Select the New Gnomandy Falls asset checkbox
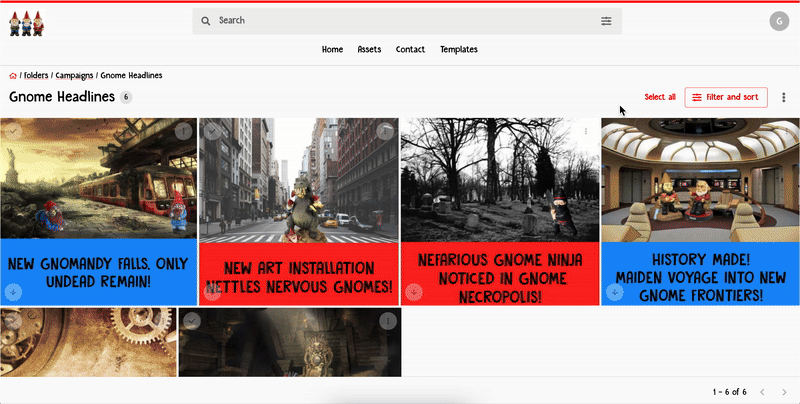The width and height of the screenshot is (800, 404). [x=14, y=131]
